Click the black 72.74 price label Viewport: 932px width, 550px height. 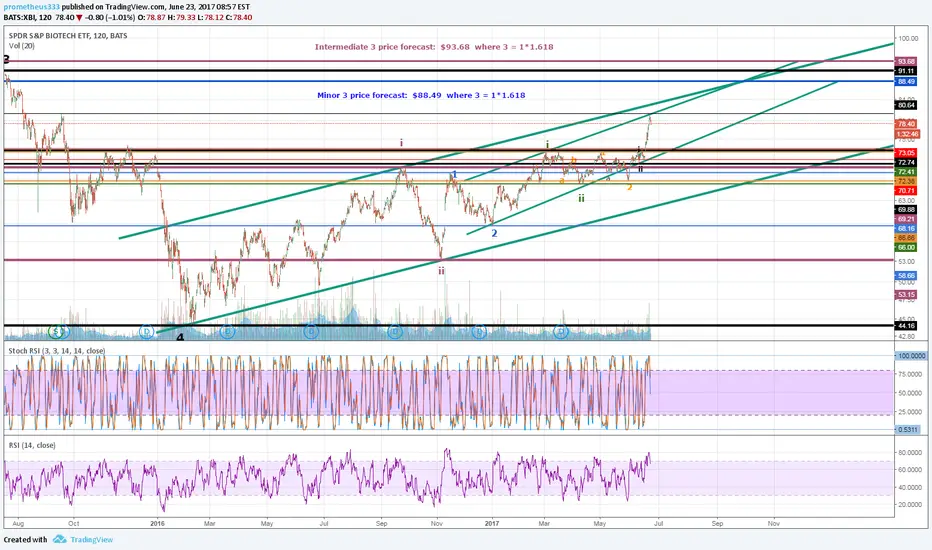(x=906, y=162)
